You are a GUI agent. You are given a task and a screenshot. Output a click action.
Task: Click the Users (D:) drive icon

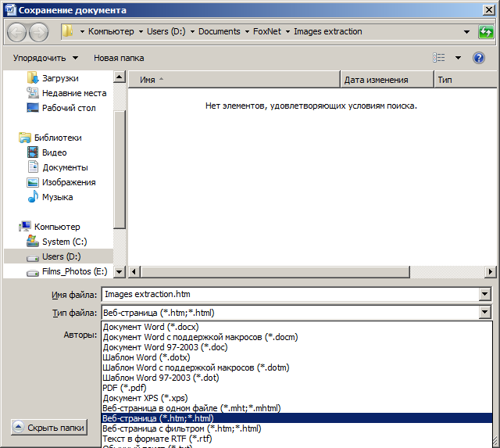pos(33,258)
